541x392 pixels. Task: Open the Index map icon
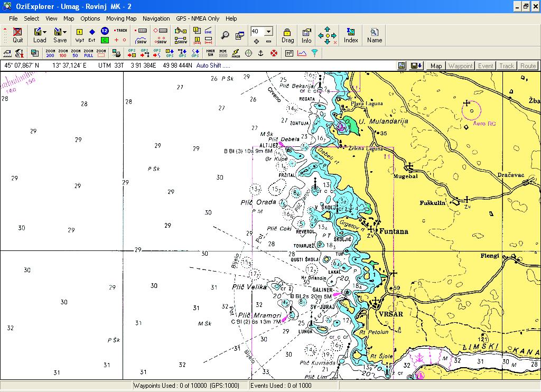351,35
